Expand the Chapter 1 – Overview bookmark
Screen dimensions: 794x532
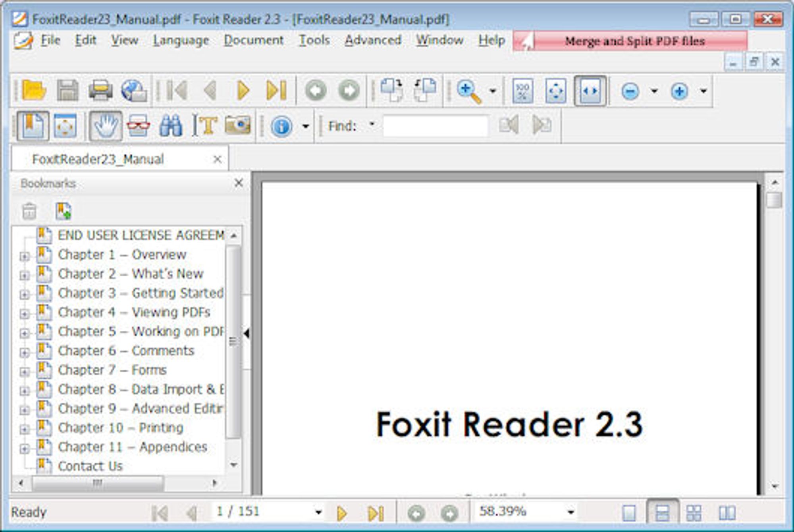click(x=24, y=256)
